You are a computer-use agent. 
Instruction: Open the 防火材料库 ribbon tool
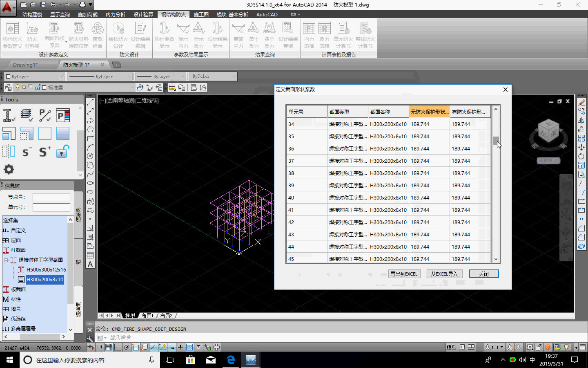32,35
